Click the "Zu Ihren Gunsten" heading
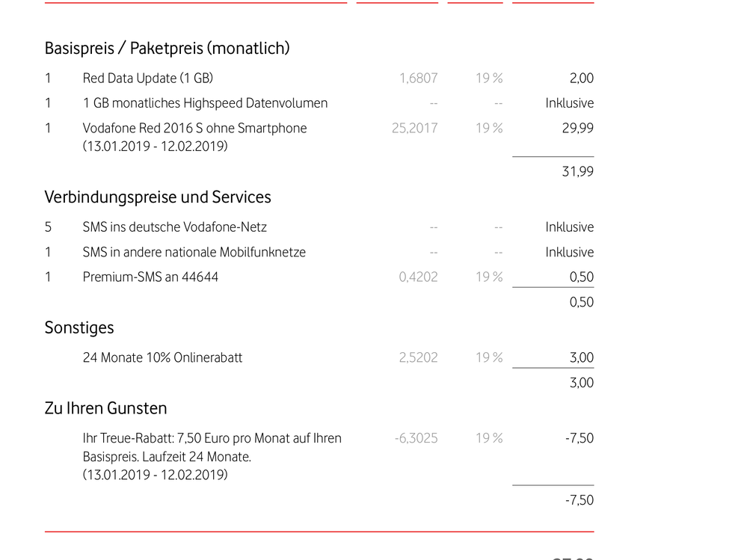This screenshot has height=560, width=747. pos(105,408)
